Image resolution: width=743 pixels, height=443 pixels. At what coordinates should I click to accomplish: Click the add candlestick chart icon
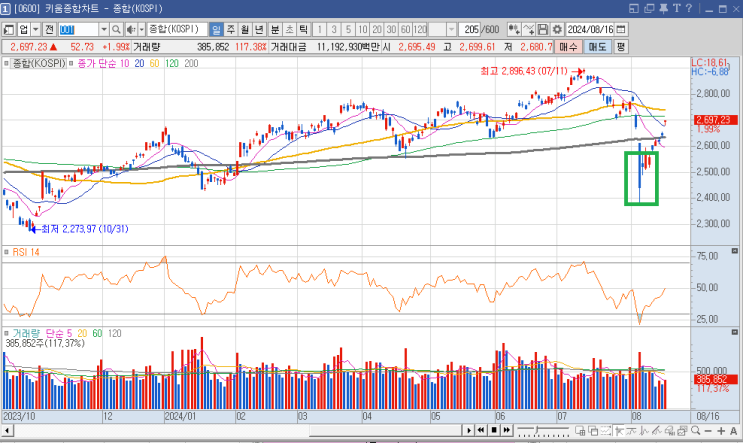514,29
